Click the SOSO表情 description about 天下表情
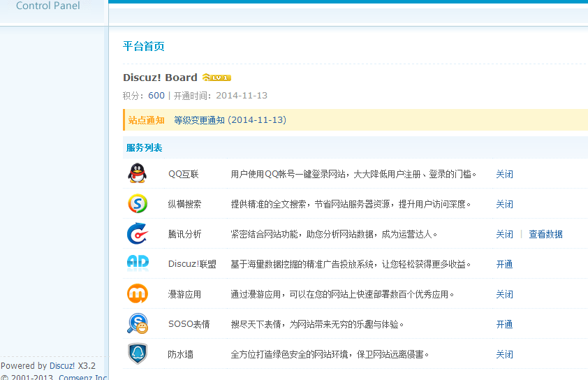Screen dimensions: 588x380 (x=317, y=324)
